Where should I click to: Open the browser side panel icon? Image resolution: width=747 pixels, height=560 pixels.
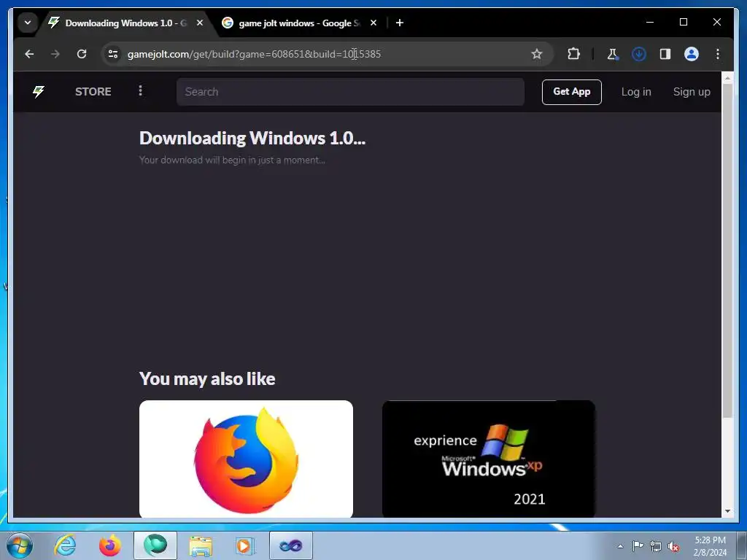point(665,54)
